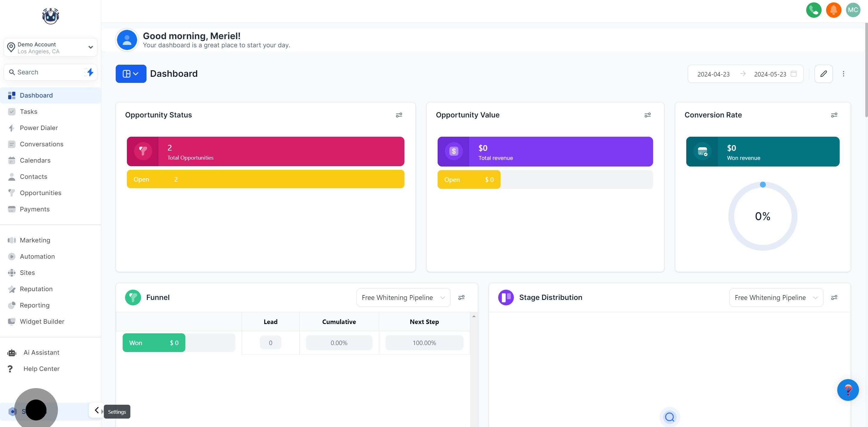Open Opportunity Status widget filter settings
Image resolution: width=868 pixels, height=427 pixels.
pyautogui.click(x=399, y=115)
